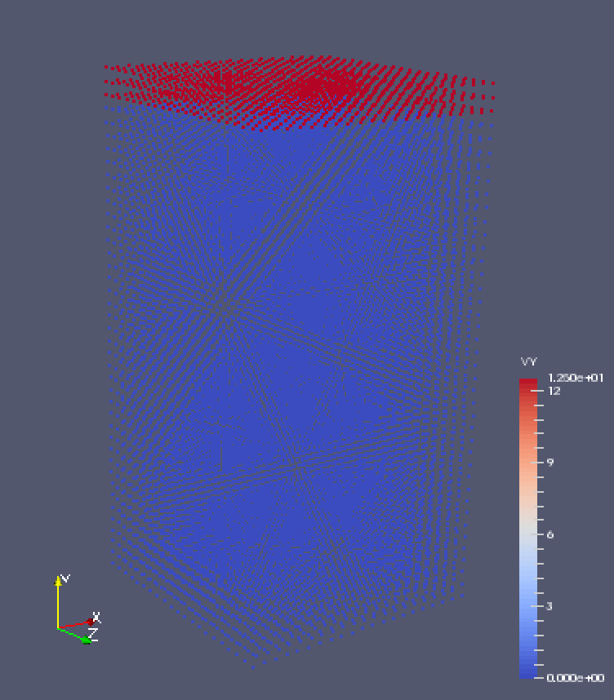Click the VY color legend title
614x700 pixels.
coord(528,361)
